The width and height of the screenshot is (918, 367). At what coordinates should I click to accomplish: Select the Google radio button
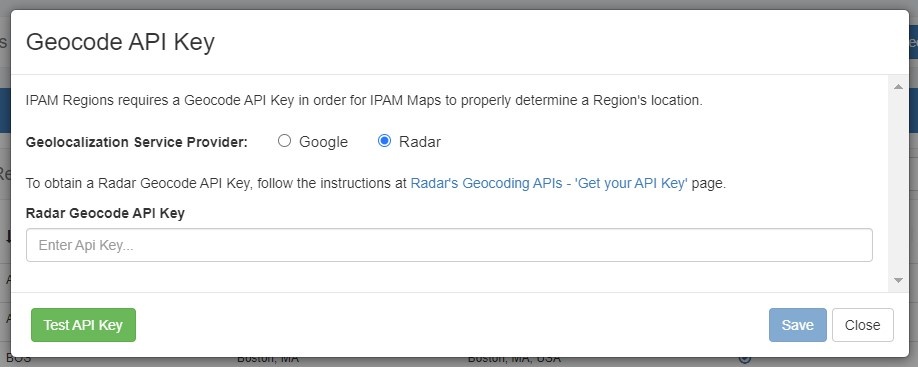285,141
